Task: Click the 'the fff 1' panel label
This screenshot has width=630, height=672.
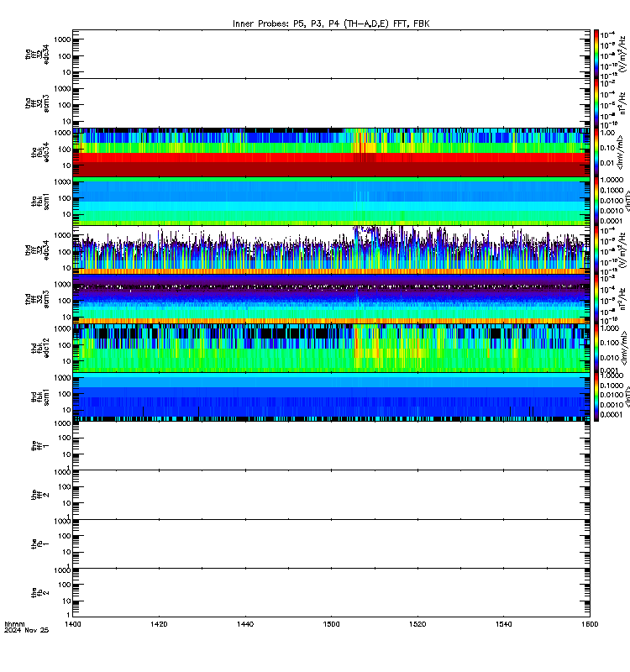Action: click(39, 446)
